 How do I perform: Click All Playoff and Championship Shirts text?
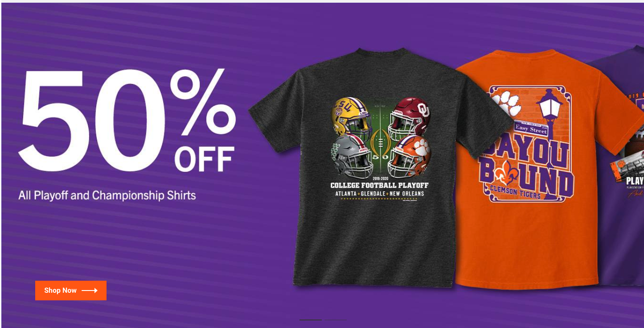(x=107, y=195)
